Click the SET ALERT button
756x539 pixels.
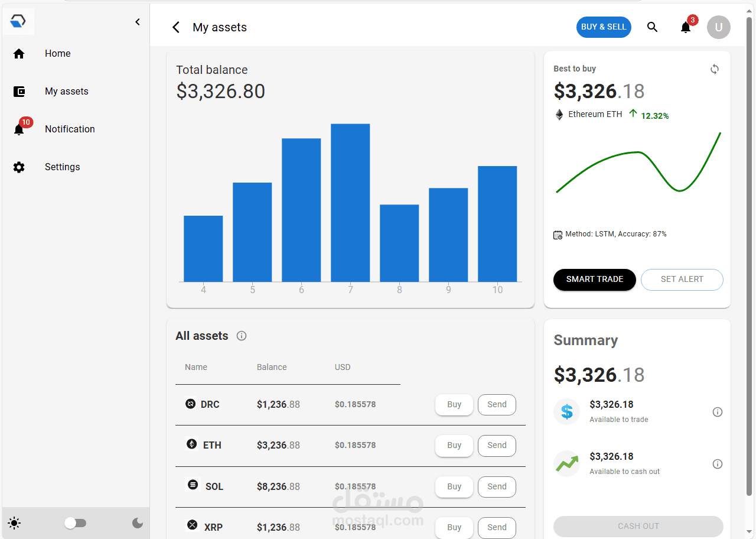tap(682, 280)
